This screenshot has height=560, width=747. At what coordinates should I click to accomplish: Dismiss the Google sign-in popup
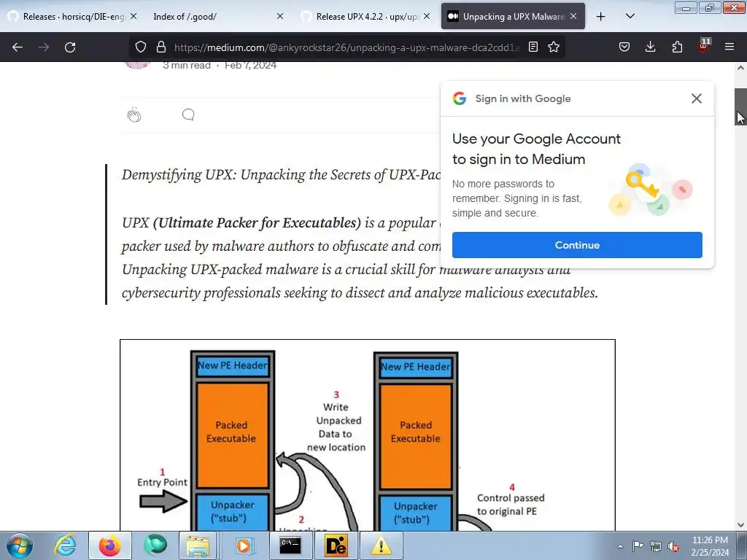[x=696, y=98]
